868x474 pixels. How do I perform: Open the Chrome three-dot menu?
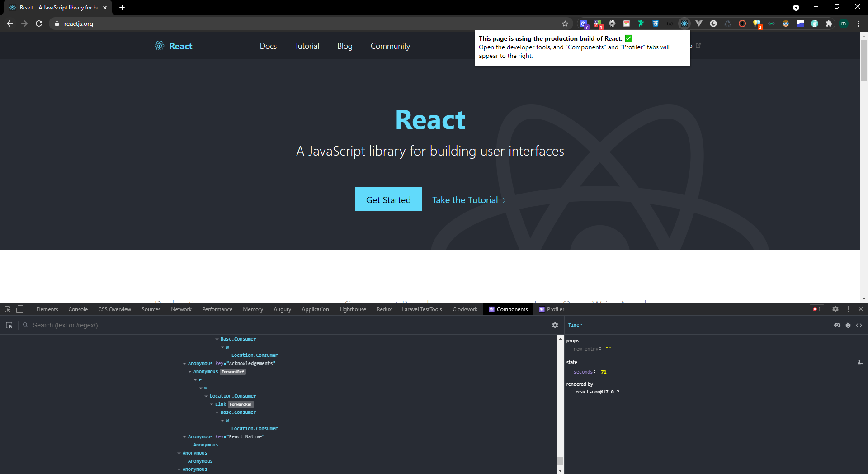click(x=858, y=24)
